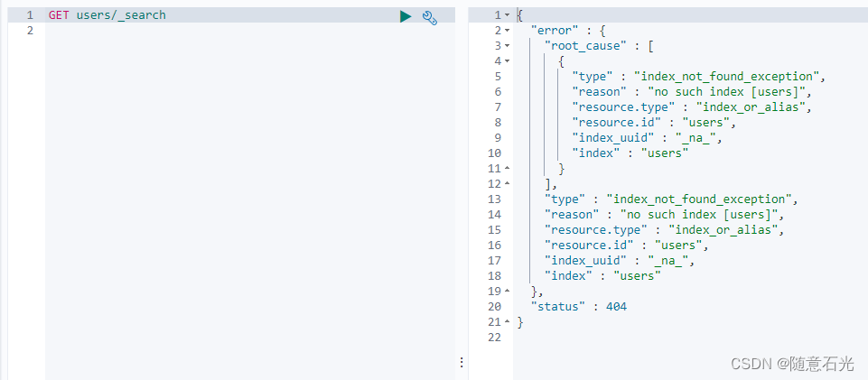Collapse the "root_cause" array fold arrow

point(507,46)
